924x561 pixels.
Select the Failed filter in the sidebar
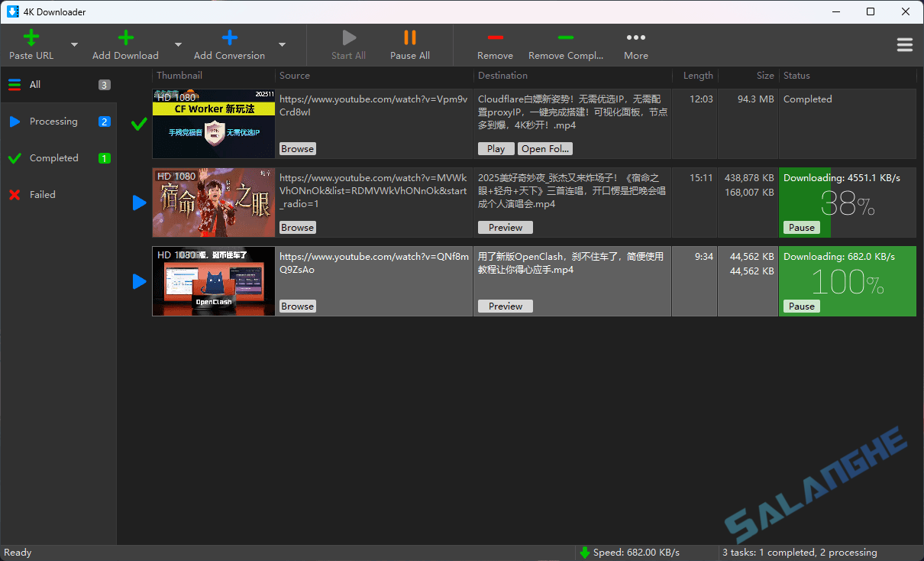click(42, 194)
